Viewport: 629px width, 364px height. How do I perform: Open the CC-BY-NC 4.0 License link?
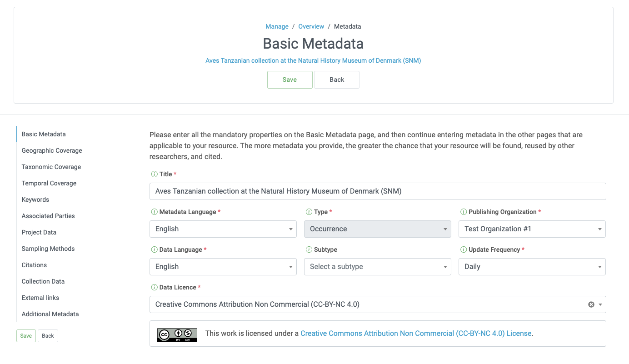click(x=416, y=333)
